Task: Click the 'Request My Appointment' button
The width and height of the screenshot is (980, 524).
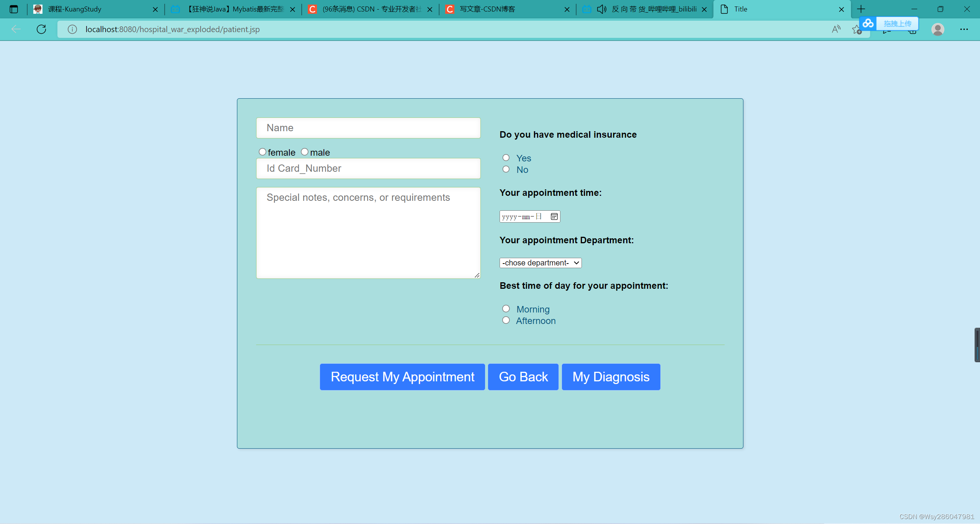Action: pyautogui.click(x=402, y=377)
